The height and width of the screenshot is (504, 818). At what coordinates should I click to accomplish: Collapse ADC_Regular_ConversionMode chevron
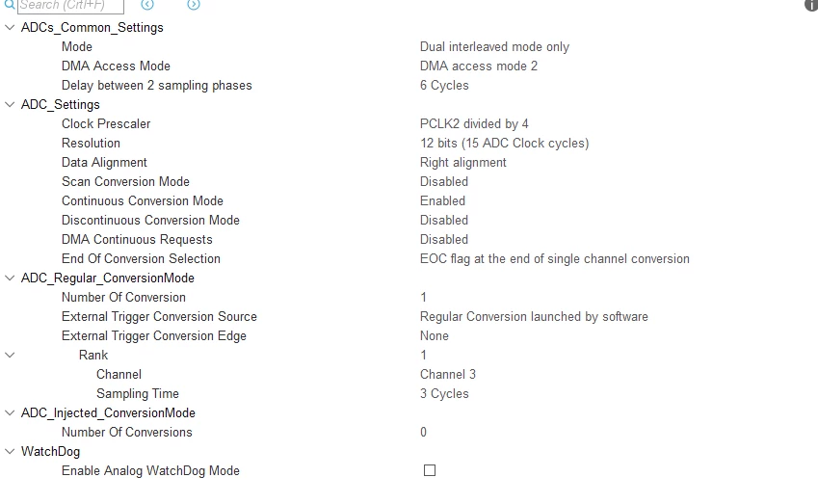(10, 279)
